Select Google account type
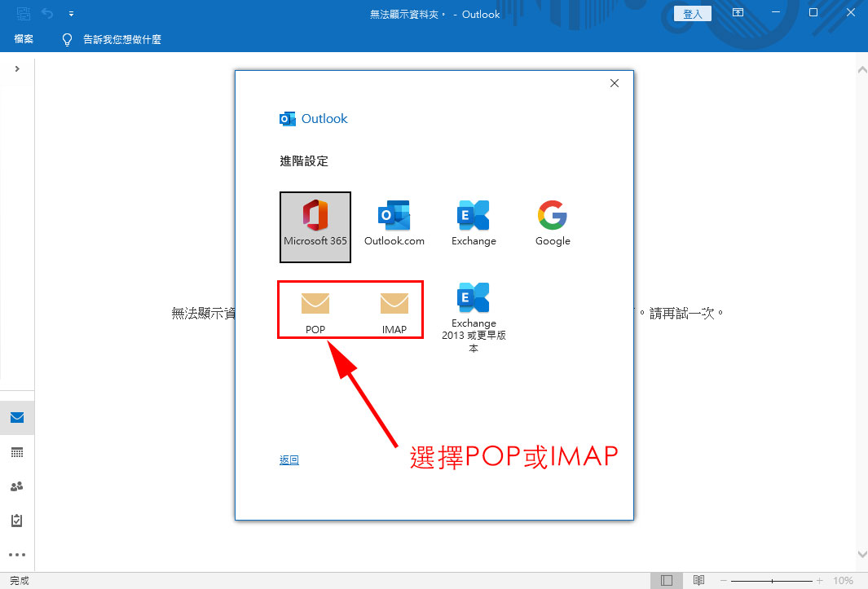 (x=553, y=224)
